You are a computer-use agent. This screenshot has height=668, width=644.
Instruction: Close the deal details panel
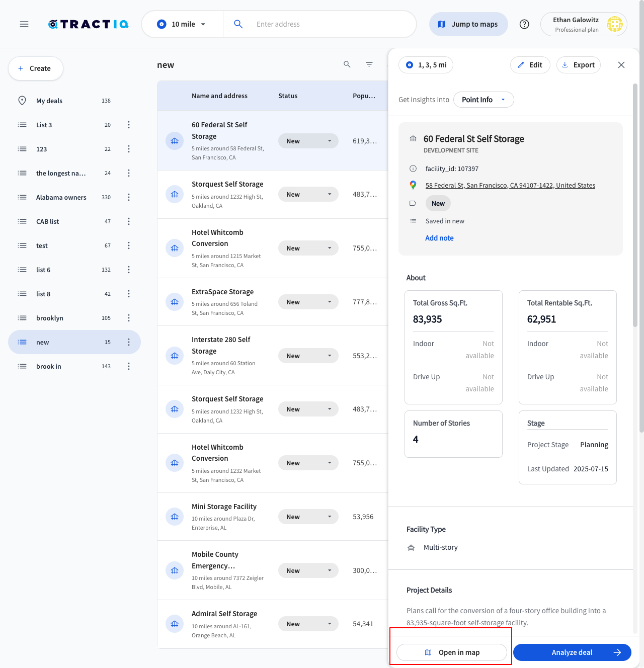point(621,65)
